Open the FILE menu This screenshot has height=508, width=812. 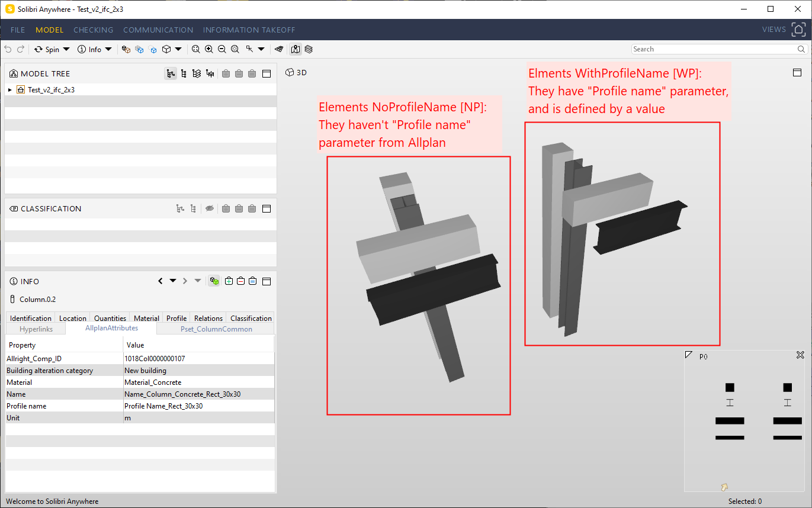(18, 30)
